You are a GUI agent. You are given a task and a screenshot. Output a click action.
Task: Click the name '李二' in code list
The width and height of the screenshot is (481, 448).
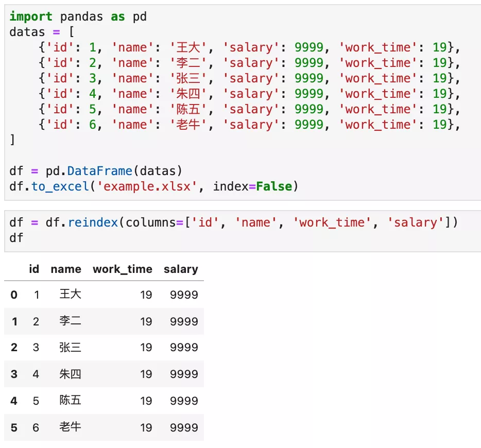(x=188, y=63)
